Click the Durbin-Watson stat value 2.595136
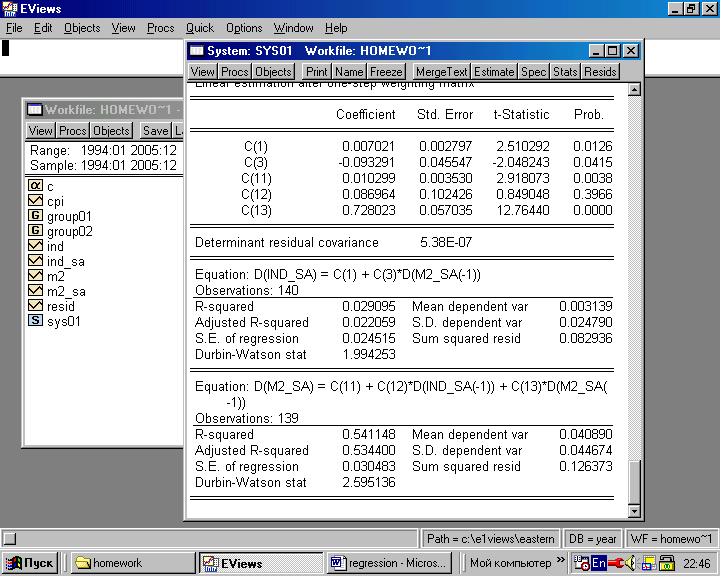720x576 pixels. pos(368,482)
